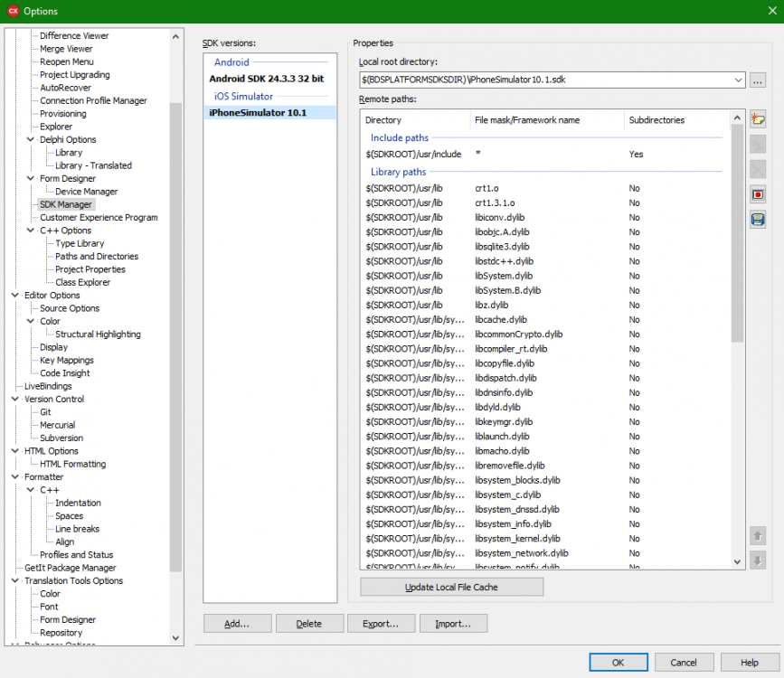Collapse the Delphi Options tree node
The height and width of the screenshot is (678, 784).
point(31,139)
